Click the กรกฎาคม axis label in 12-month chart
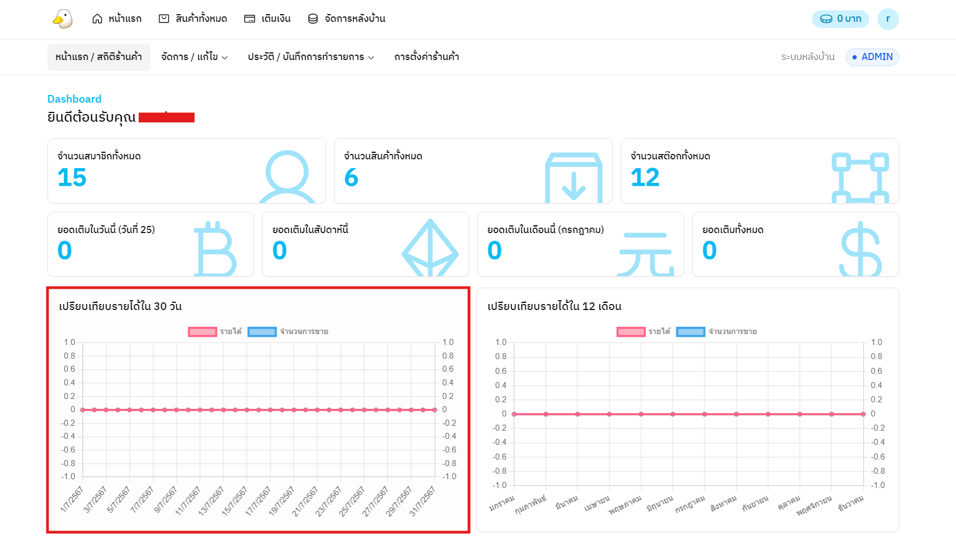Screen dimensions: 956x560 click(690, 505)
